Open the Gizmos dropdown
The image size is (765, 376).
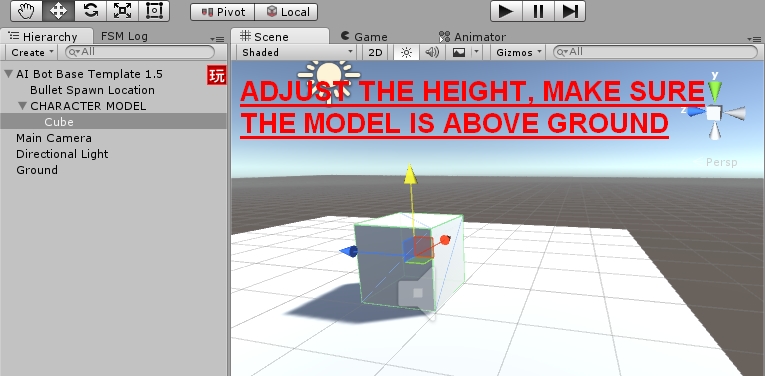519,52
